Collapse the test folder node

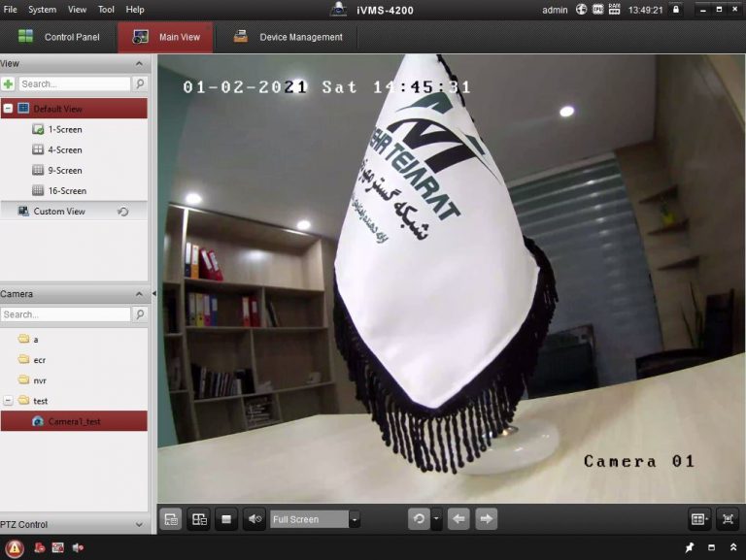click(x=8, y=400)
